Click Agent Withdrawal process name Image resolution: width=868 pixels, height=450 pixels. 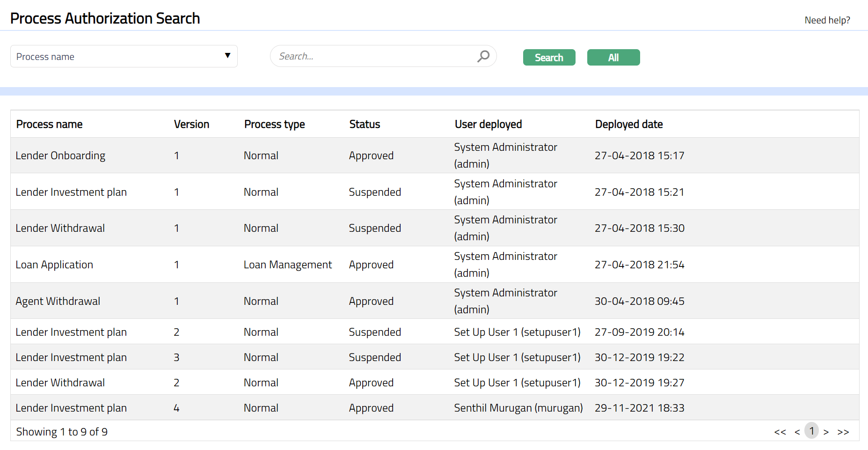[x=58, y=301]
